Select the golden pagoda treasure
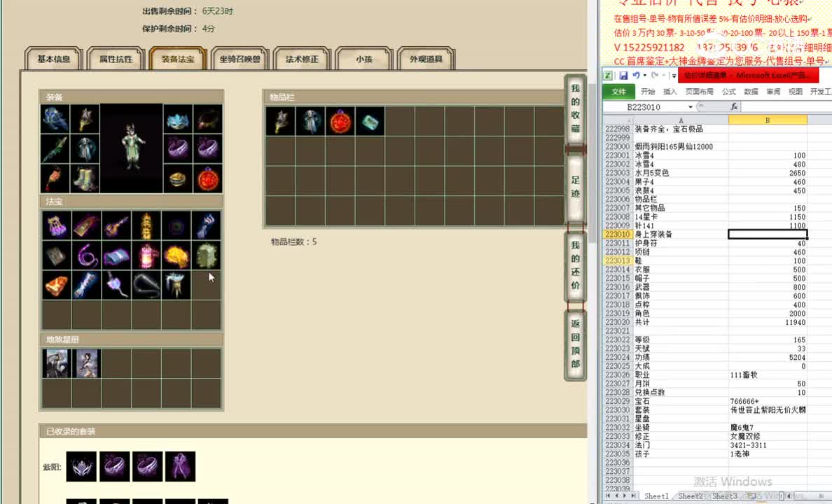 click(x=146, y=225)
